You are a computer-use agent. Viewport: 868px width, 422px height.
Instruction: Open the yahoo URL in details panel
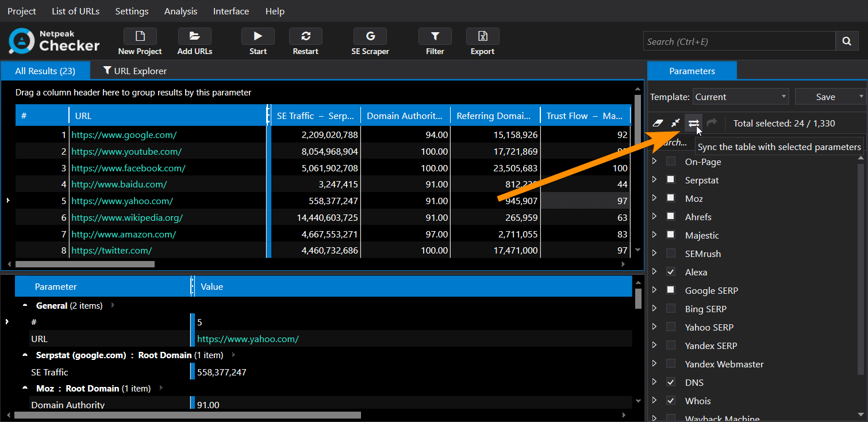click(248, 339)
